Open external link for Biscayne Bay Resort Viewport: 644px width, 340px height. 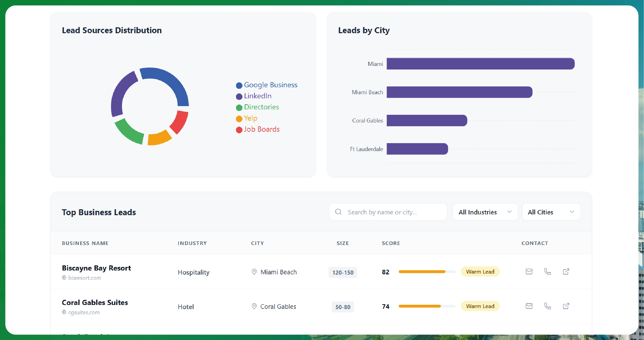(566, 272)
